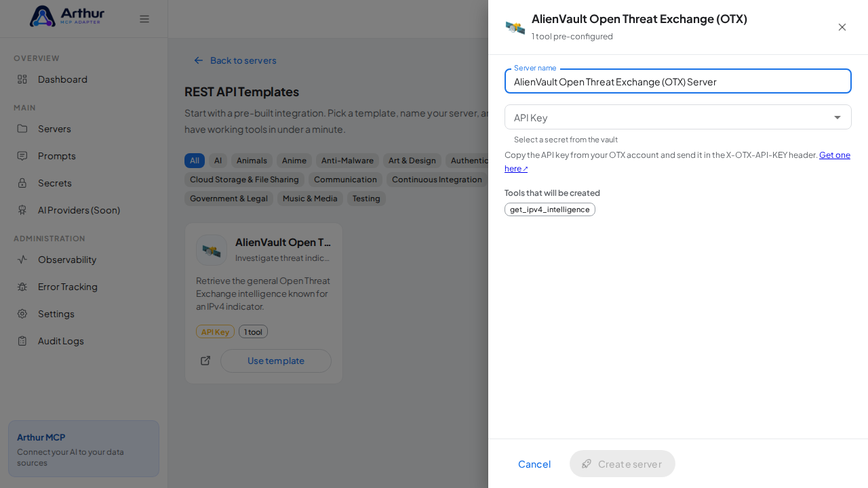Click the get_ipv4_intelligence tool chip

[550, 209]
